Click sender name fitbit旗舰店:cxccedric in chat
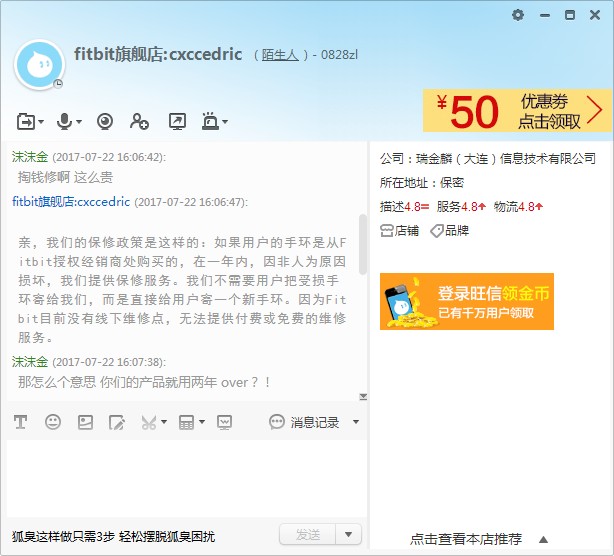The height and width of the screenshot is (556, 614). click(71, 202)
